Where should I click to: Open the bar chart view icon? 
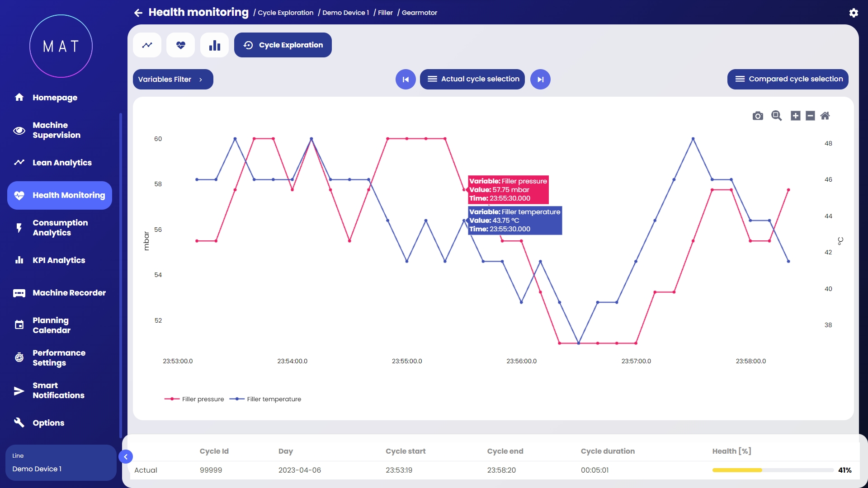[215, 45]
